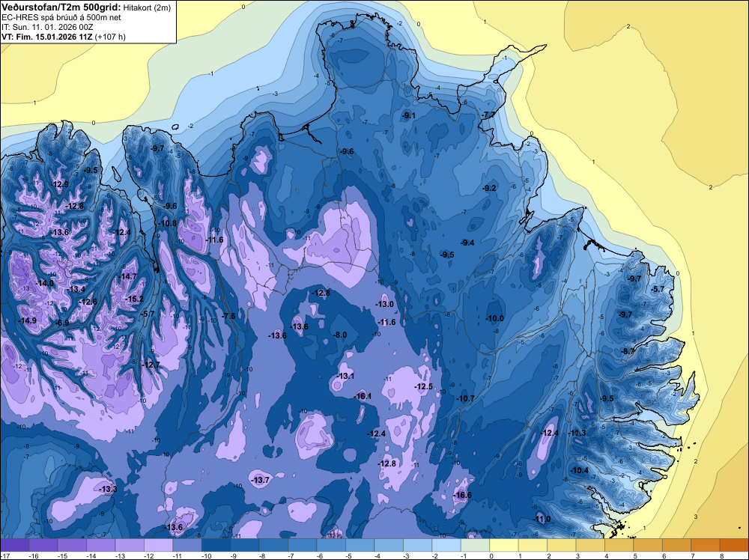Select the -6.9 temperature value
This screenshot has height=560, width=749.
click(x=62, y=323)
